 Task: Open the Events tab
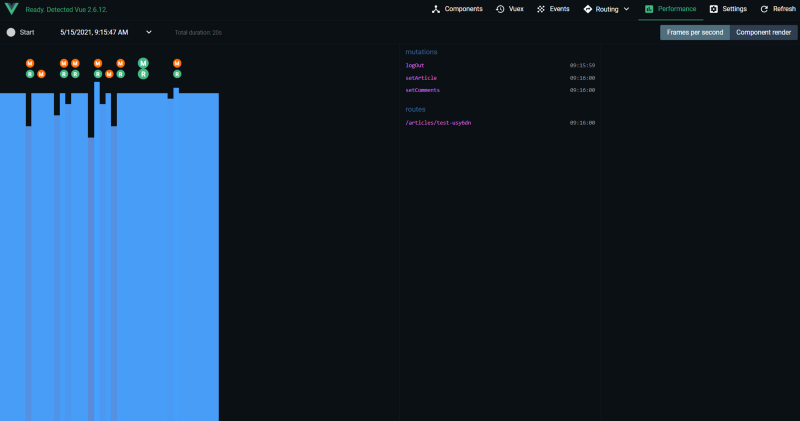(x=554, y=9)
